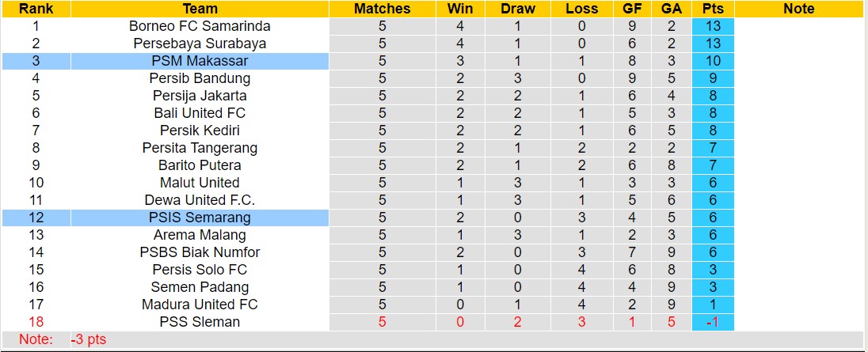868x352 pixels.
Task: Click Arema Malang team name
Action: (x=200, y=235)
